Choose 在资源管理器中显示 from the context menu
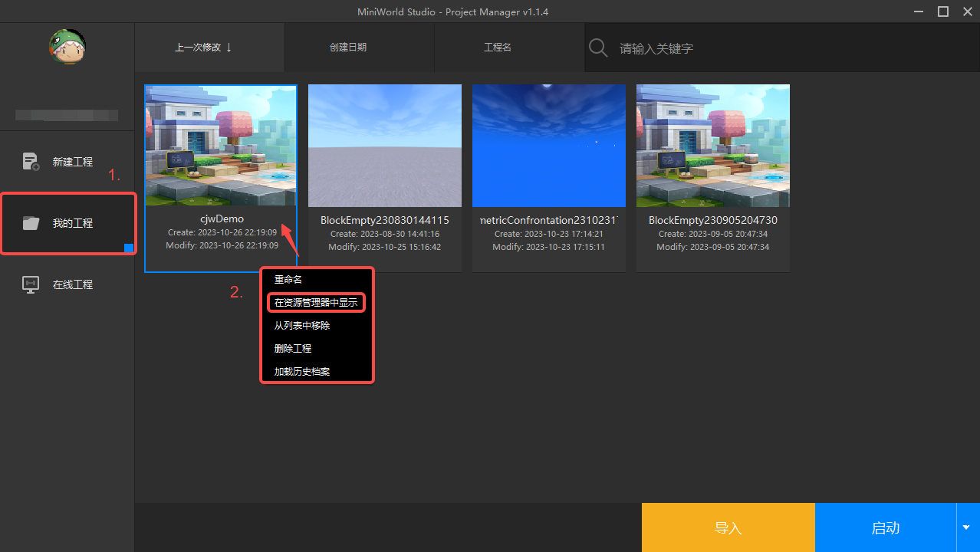The image size is (980, 552). pyautogui.click(x=317, y=303)
